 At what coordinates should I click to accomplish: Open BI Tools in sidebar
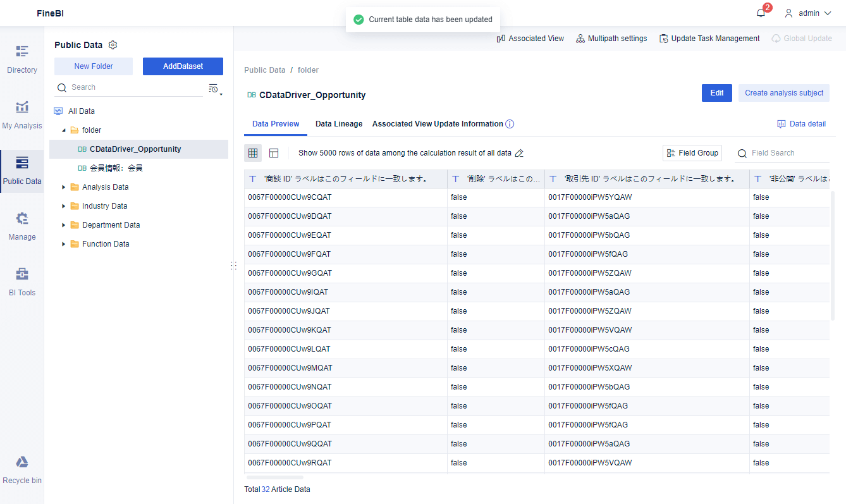pos(22,281)
